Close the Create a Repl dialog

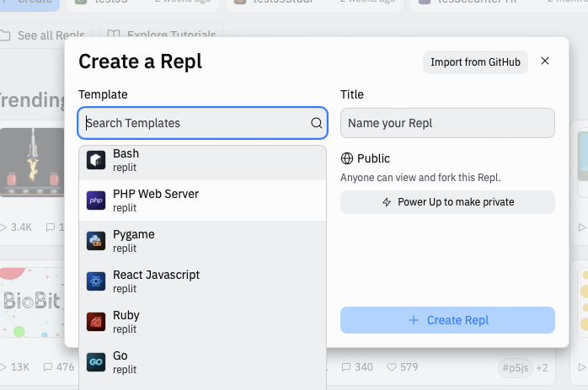(545, 61)
